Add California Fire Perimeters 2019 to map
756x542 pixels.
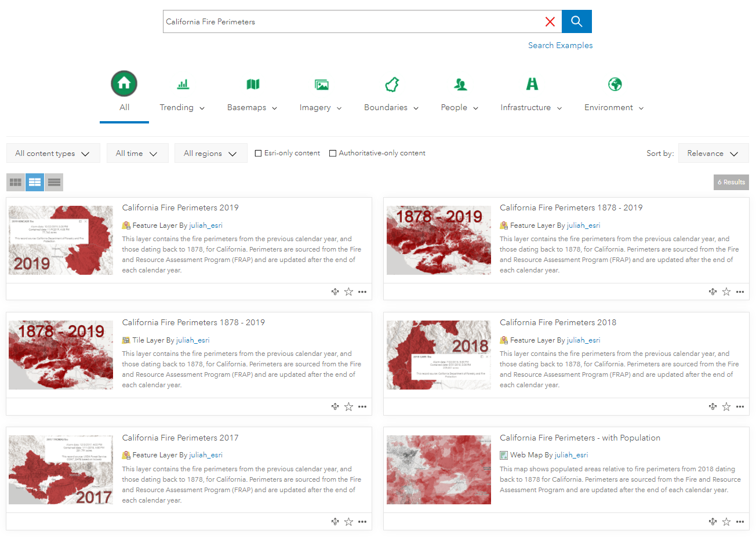click(335, 292)
